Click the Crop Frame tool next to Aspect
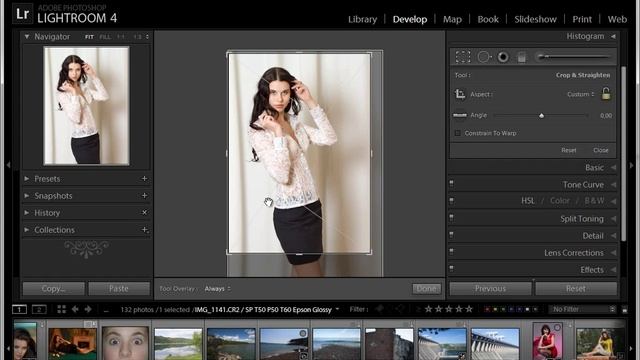The image size is (640, 360). tap(460, 94)
